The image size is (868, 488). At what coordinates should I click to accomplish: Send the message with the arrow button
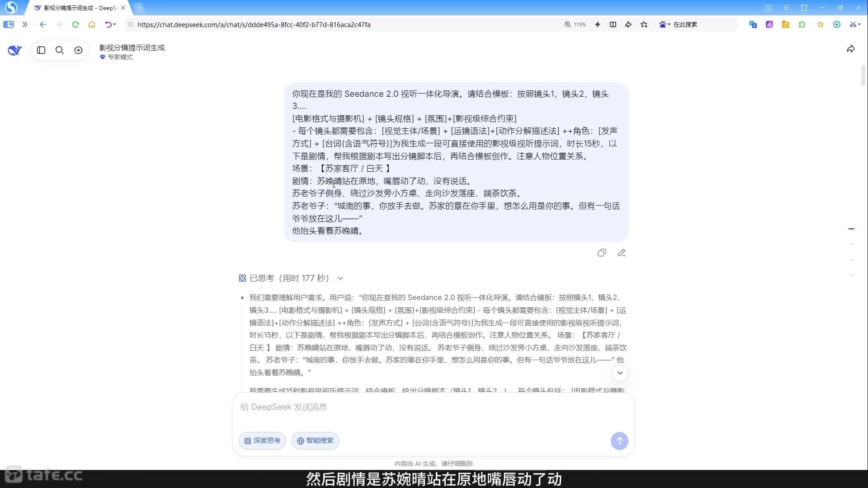tap(619, 441)
